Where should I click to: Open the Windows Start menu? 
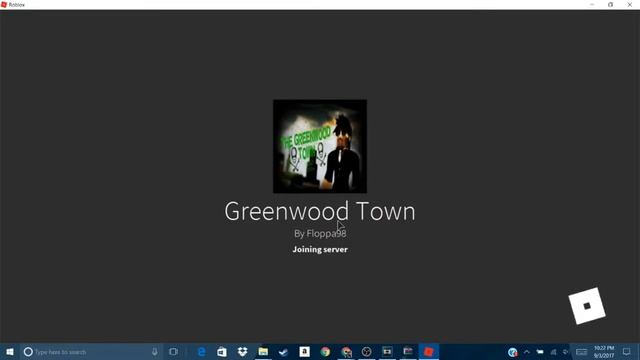click(x=10, y=351)
